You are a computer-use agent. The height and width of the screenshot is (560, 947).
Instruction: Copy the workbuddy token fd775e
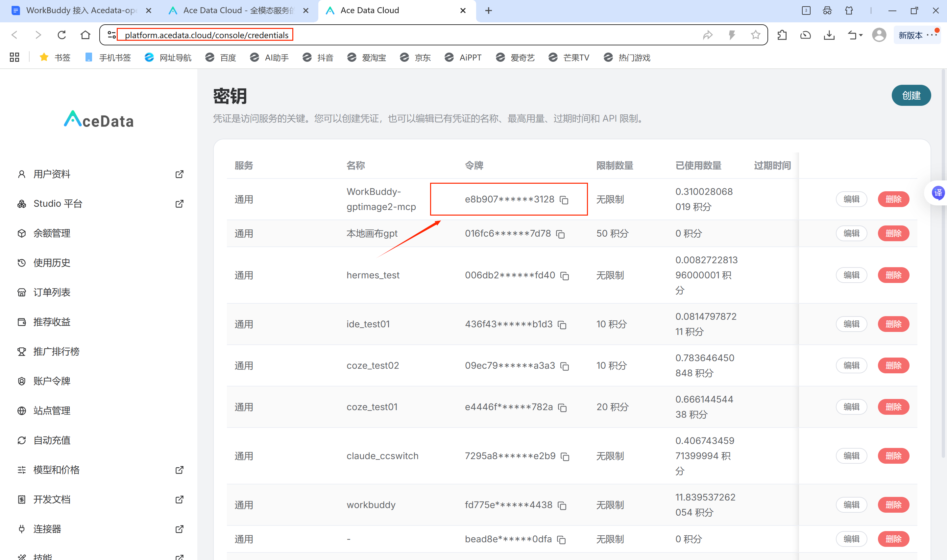pos(562,506)
